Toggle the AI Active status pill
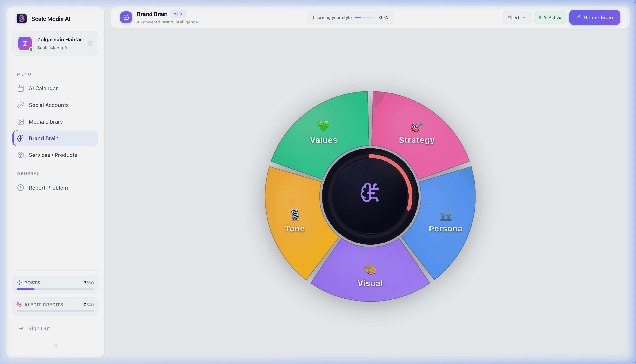This screenshot has width=636, height=364. click(x=550, y=17)
